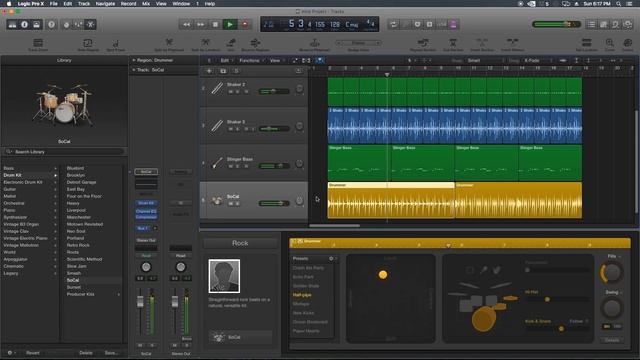Adjust the Hi-Hat slider in Drummer editor
The width and height of the screenshot is (640, 360).
point(557,300)
